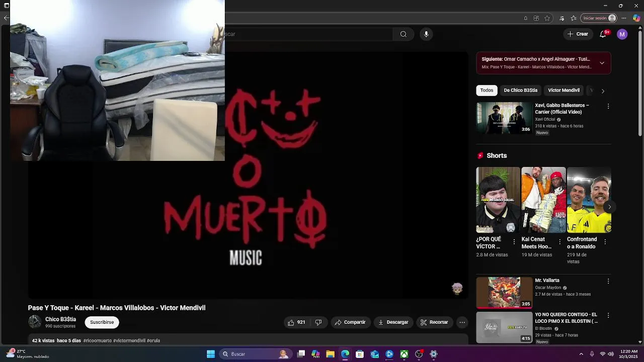This screenshot has height=362, width=644.
Task: Click the Recortar clip button
Action: click(x=434, y=322)
